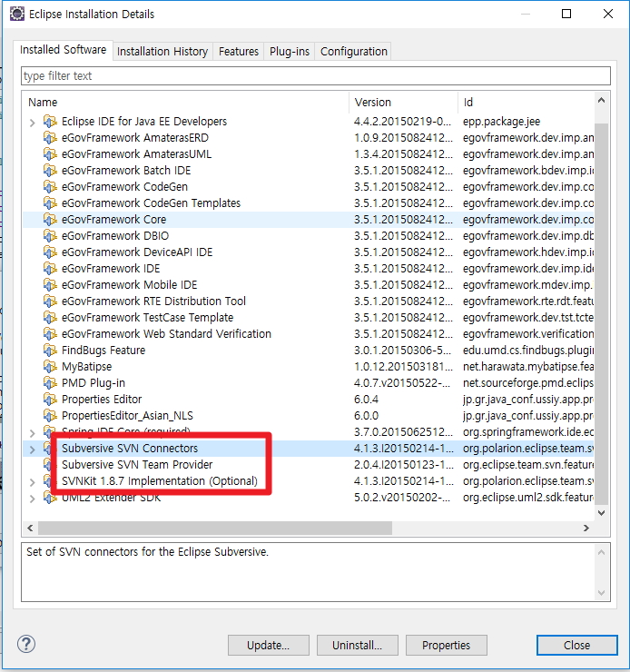This screenshot has height=672, width=630.
Task: Click the eGovFramework TestCase Template icon
Action: (50, 318)
